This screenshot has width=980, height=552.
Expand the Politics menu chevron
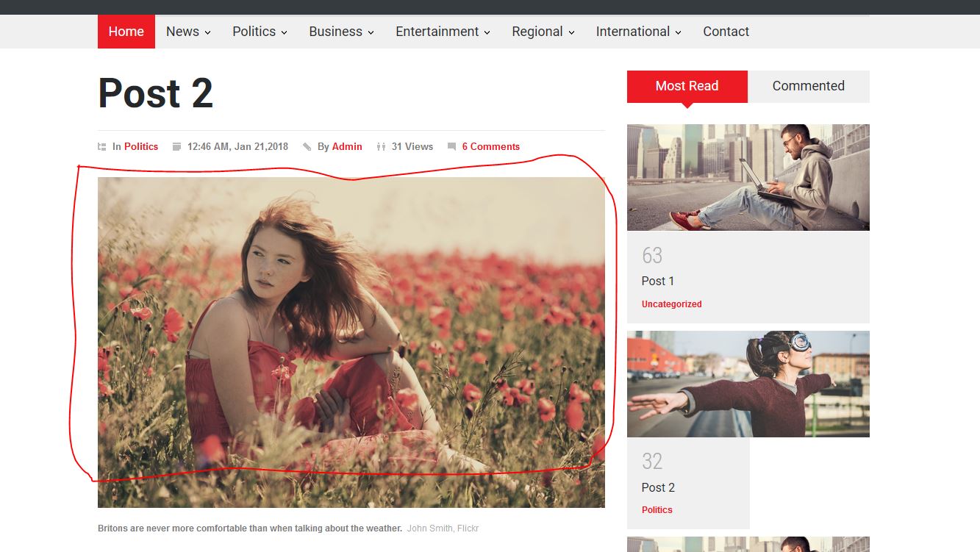[x=284, y=32]
